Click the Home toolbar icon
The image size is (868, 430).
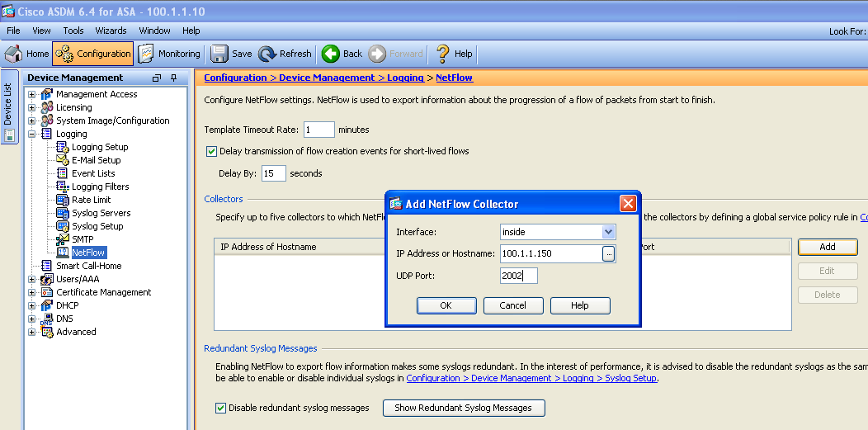coord(14,54)
